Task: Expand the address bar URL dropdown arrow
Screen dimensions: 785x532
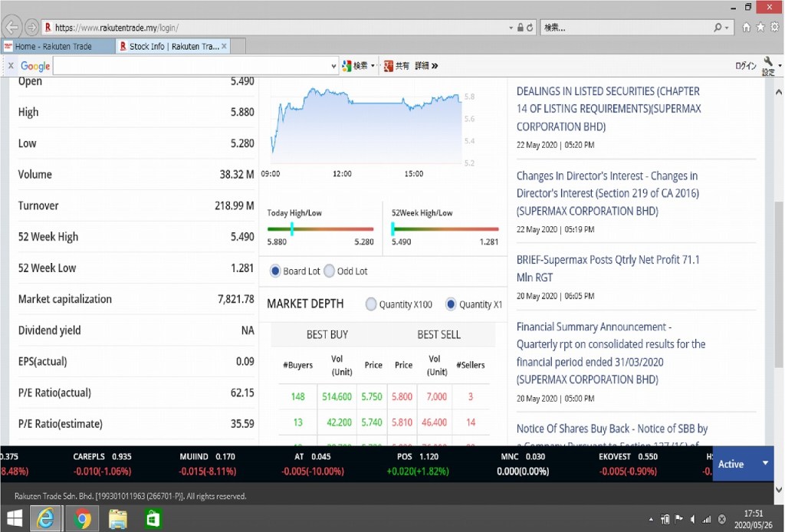Action: [x=511, y=28]
